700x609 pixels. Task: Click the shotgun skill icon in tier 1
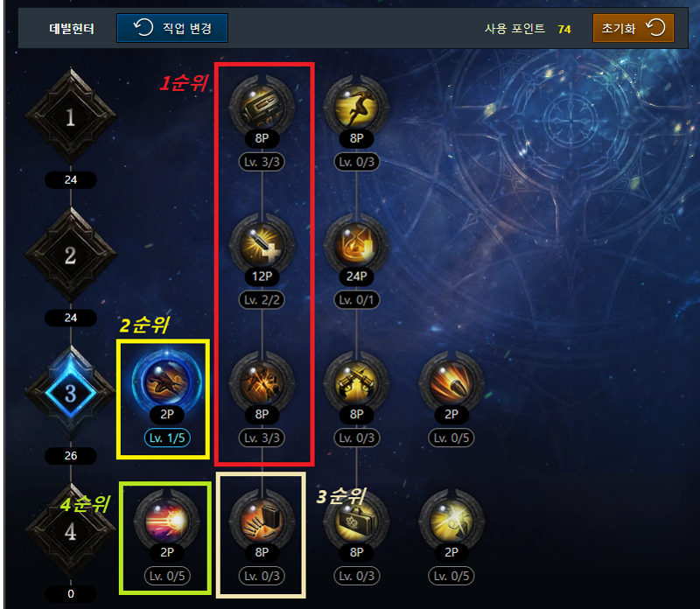coord(262,107)
